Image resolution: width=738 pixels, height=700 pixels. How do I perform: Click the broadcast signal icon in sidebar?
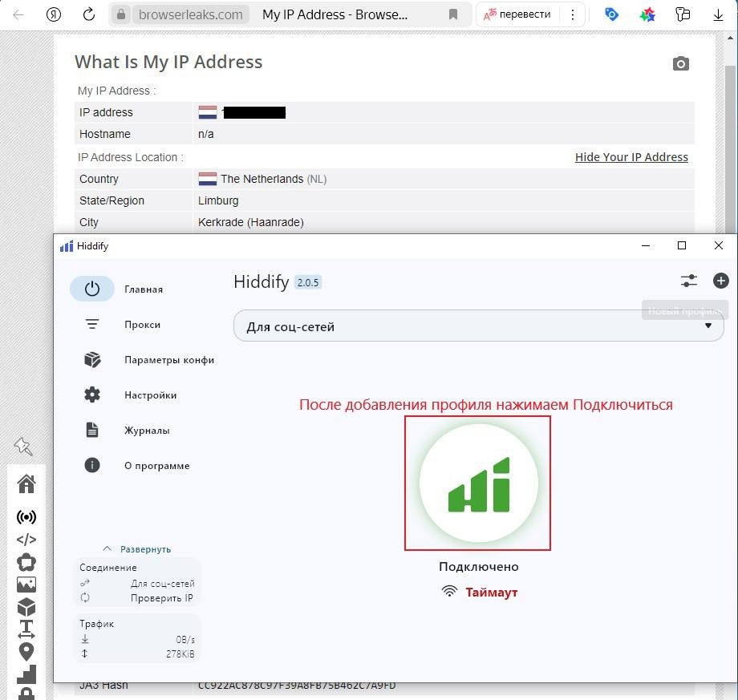pos(26,517)
